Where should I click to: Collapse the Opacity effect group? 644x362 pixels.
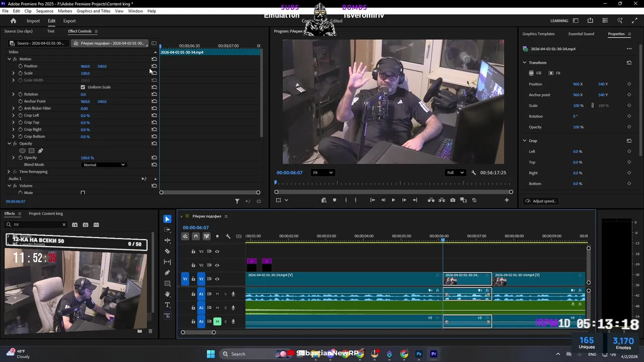(x=9, y=144)
